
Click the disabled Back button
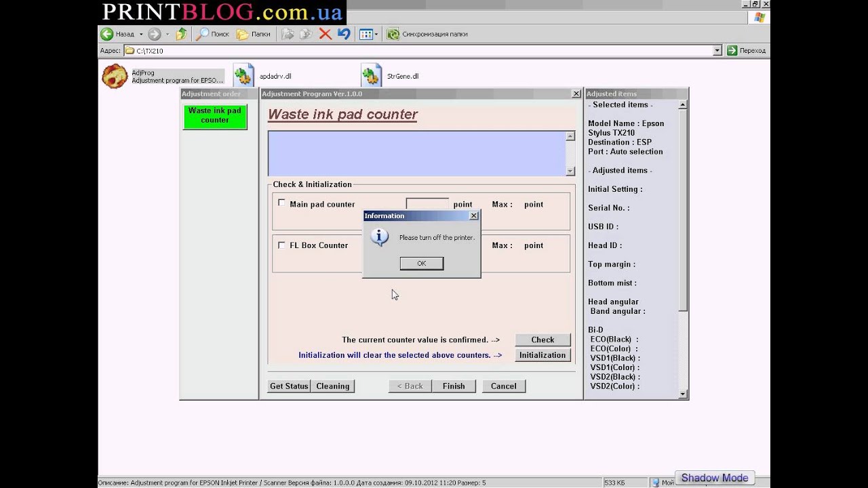(x=410, y=386)
